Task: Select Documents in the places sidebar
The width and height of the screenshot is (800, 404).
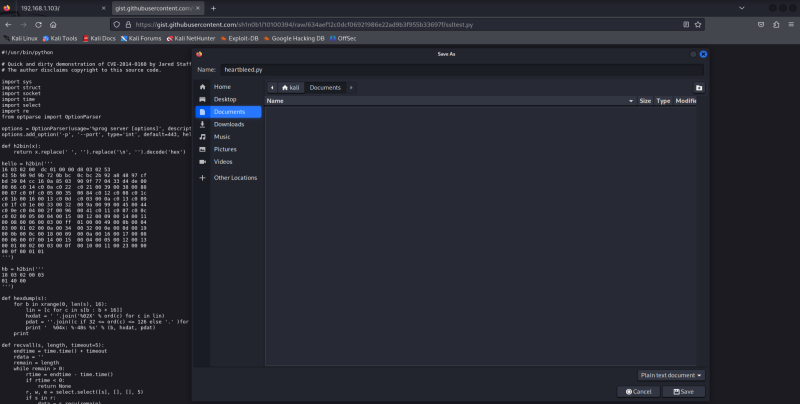Action: [x=228, y=112]
